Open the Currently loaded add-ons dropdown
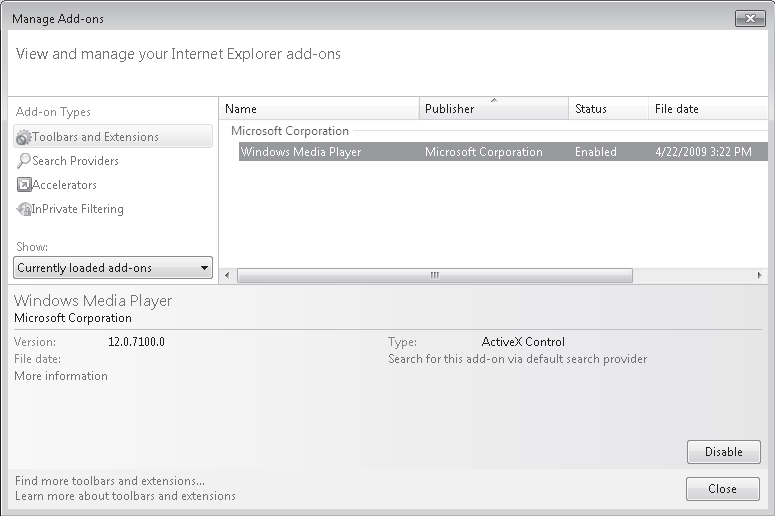775x516 pixels. tap(113, 268)
